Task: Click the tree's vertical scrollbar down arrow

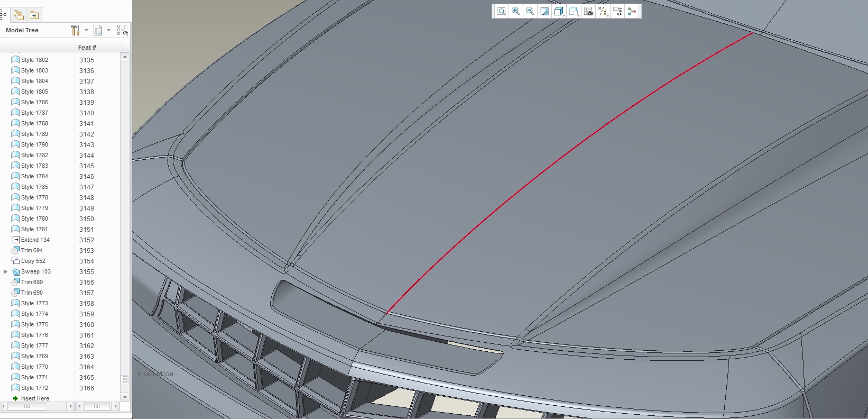Action: click(x=125, y=397)
